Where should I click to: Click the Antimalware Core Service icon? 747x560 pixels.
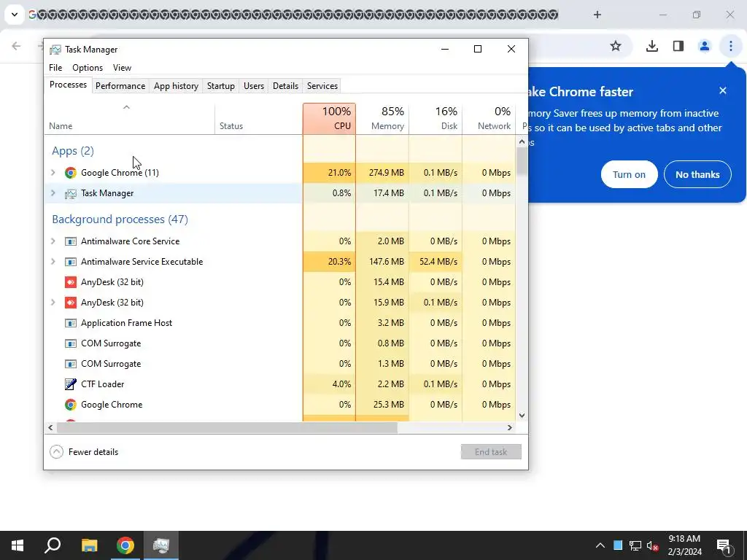pos(71,241)
